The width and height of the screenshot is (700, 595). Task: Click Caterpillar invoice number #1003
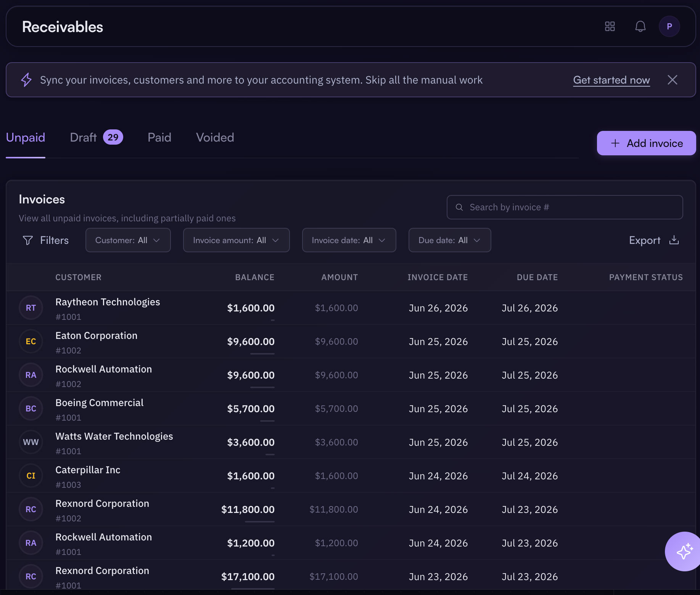click(x=68, y=485)
